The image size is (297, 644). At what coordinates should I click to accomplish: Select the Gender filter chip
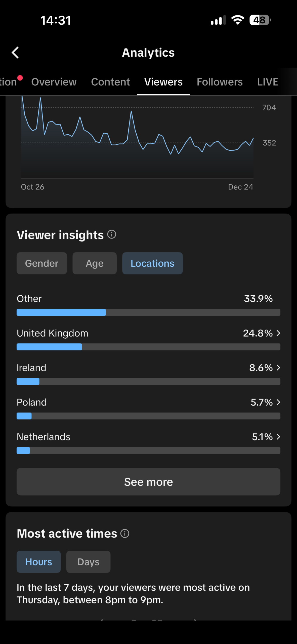click(x=42, y=263)
